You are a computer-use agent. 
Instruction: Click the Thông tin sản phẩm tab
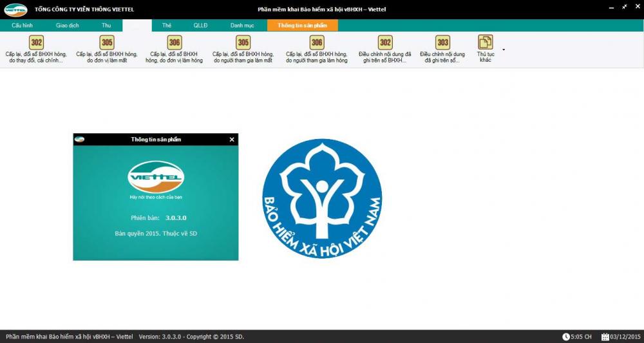302,25
